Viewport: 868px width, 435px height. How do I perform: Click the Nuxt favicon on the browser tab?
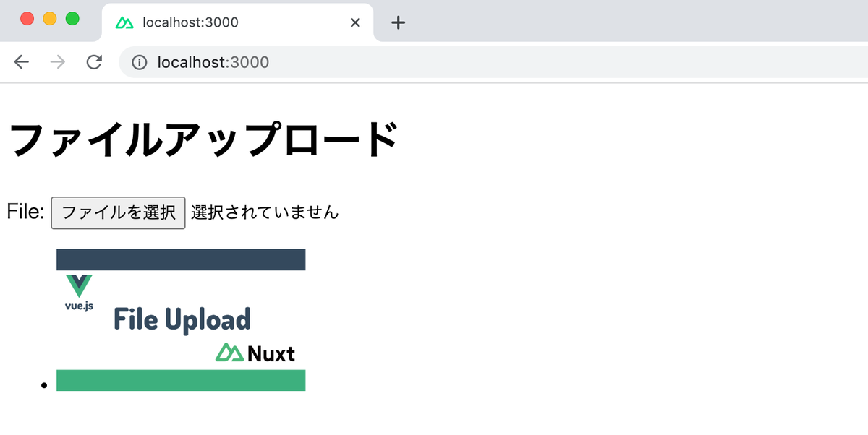pos(124,22)
